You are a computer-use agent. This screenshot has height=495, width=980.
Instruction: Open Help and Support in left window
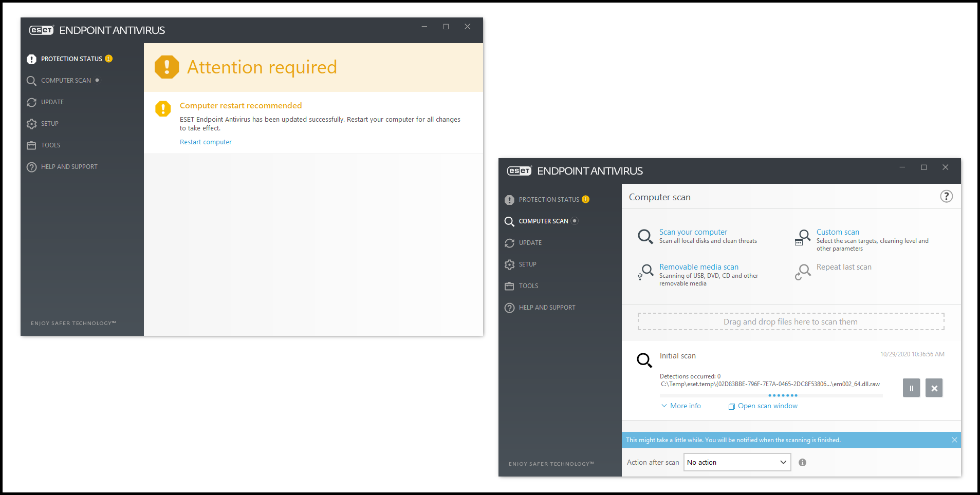[69, 167]
